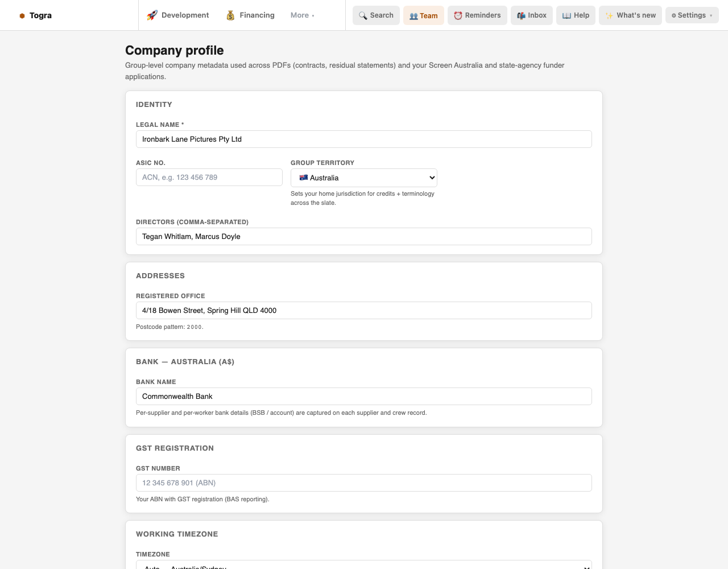Click the Directors comma-separated field
Screen dimensions: 728x569
tap(364, 237)
